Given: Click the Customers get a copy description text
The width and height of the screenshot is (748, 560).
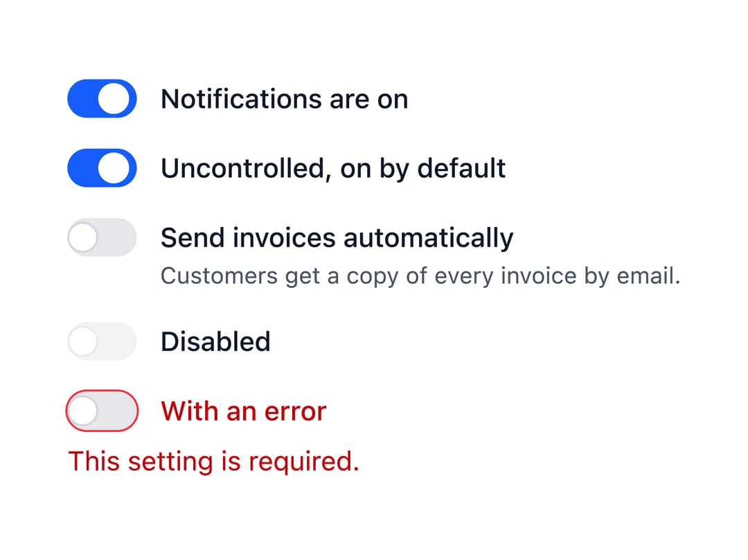Looking at the screenshot, I should 420,276.
